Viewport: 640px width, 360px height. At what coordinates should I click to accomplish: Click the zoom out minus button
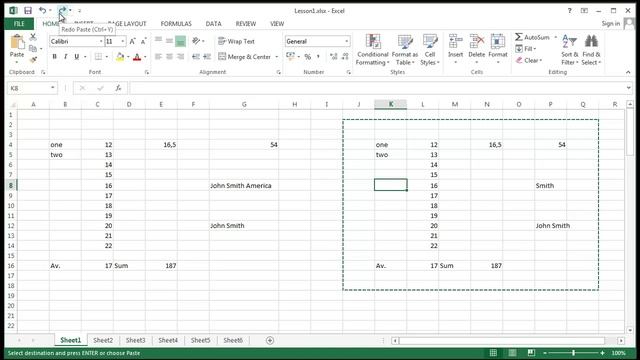pos(544,353)
